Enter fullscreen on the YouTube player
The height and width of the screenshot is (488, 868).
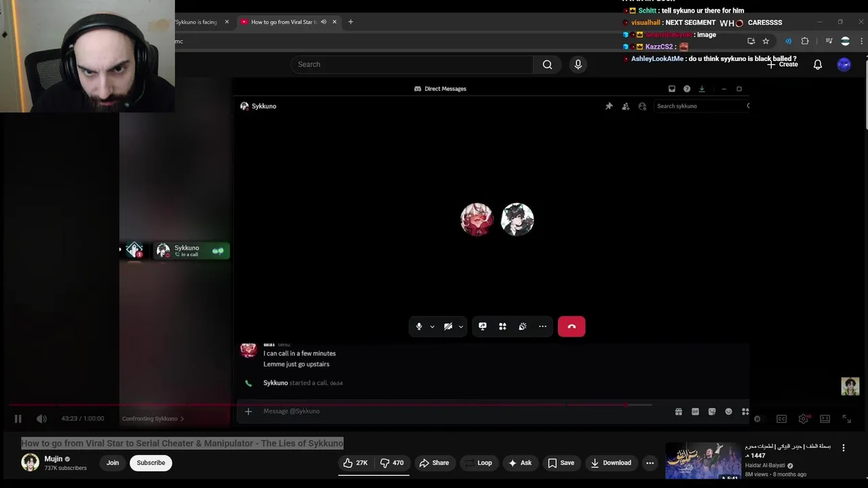pyautogui.click(x=846, y=419)
